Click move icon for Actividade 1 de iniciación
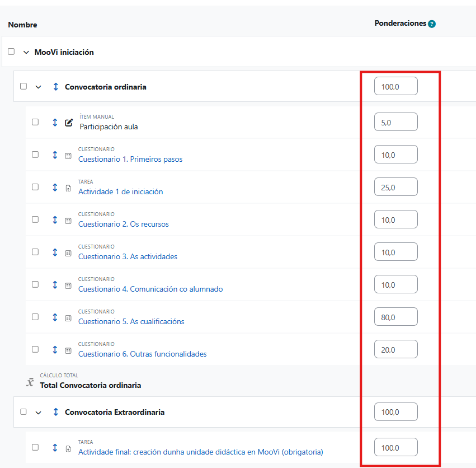476x468 pixels. [x=55, y=187]
